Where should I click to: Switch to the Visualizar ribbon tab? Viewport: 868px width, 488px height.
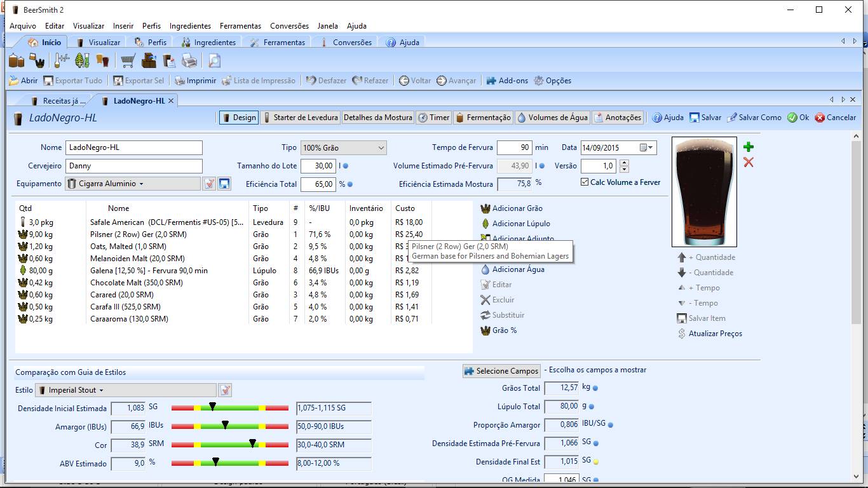coord(98,43)
